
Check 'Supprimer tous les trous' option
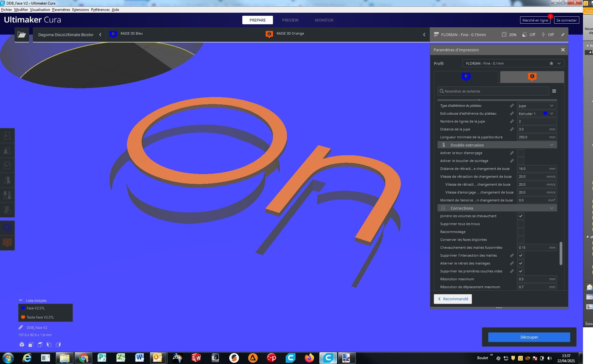click(520, 224)
